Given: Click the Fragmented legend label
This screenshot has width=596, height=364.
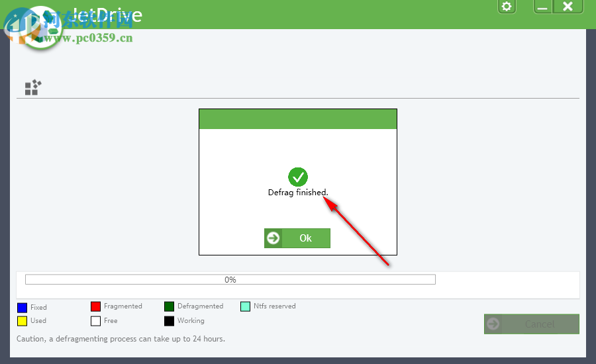Looking at the screenshot, I should click(123, 306).
